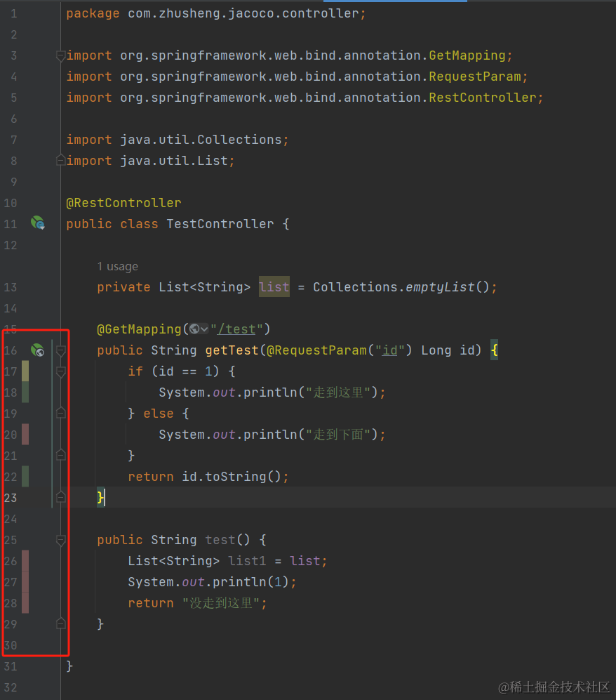Click the TestController class name
This screenshot has width=616, height=700.
[220, 224]
